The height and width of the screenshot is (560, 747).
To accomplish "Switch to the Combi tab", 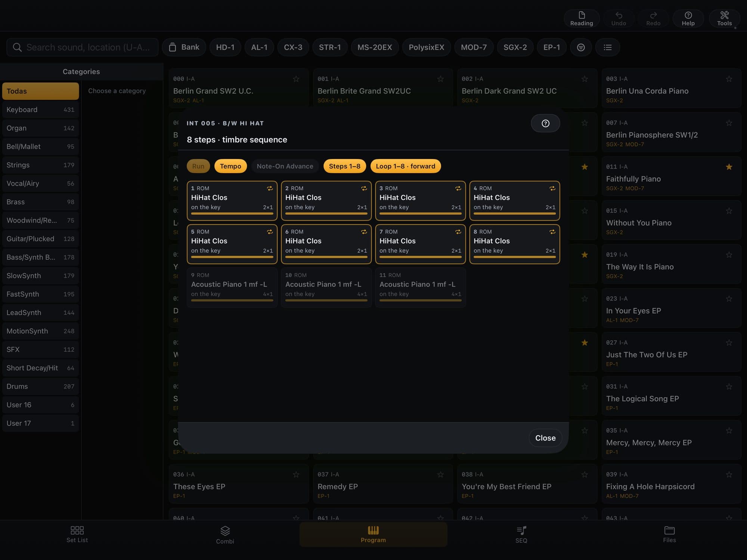I will [225, 535].
